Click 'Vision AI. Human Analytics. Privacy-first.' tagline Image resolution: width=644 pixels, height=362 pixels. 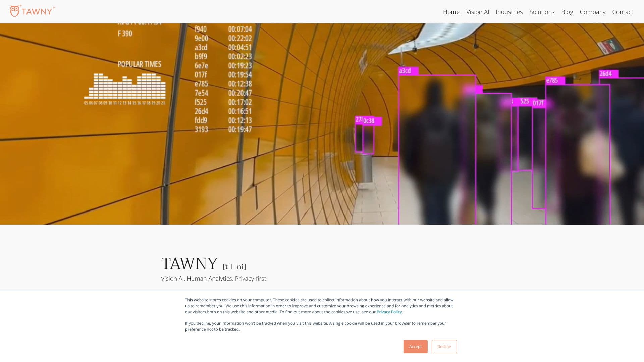(x=214, y=278)
